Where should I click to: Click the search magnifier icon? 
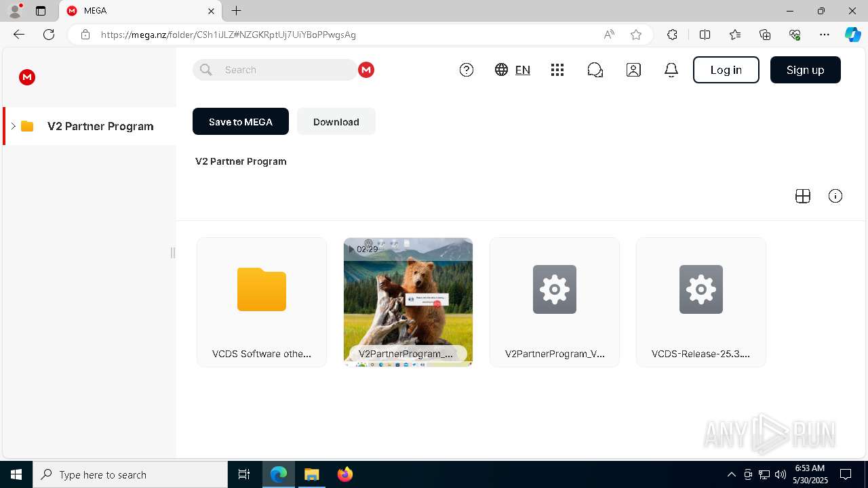(x=206, y=70)
